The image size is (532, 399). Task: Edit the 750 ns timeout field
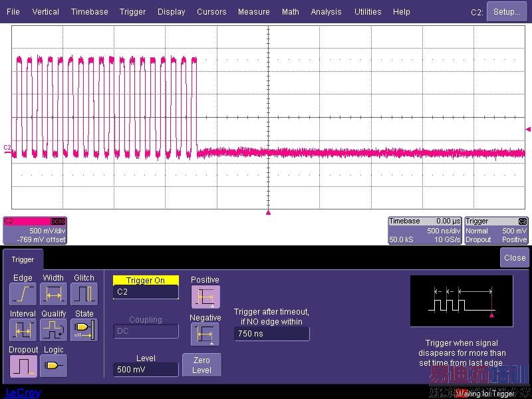(271, 334)
